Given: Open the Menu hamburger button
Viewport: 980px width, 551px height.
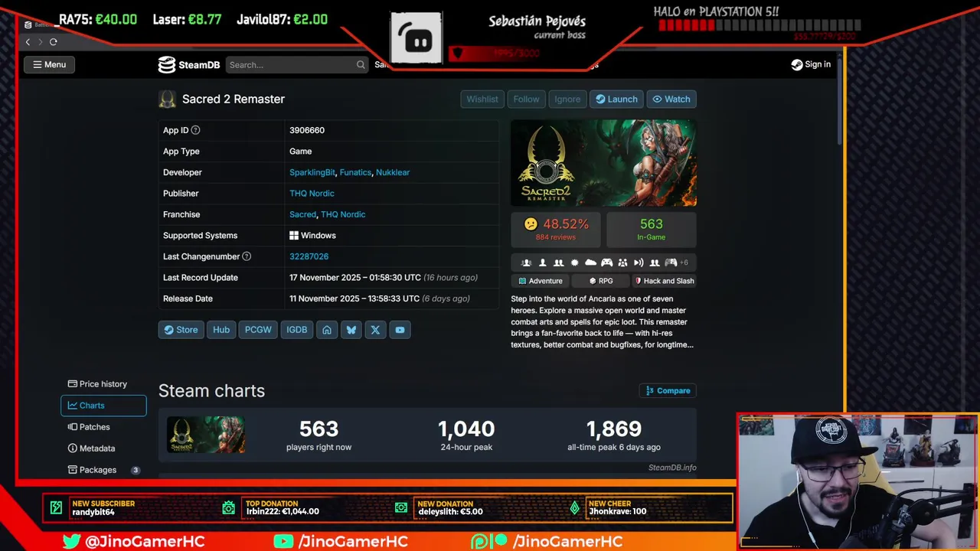Looking at the screenshot, I should (49, 64).
